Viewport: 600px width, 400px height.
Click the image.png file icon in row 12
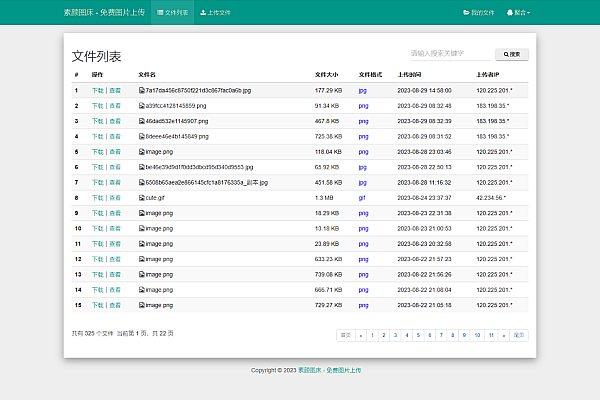[142, 259]
